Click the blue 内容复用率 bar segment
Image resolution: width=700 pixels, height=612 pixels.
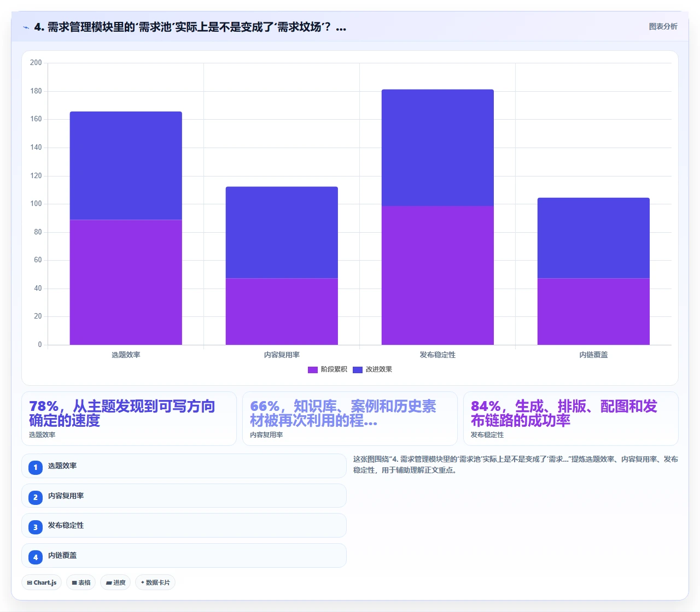pos(282,232)
